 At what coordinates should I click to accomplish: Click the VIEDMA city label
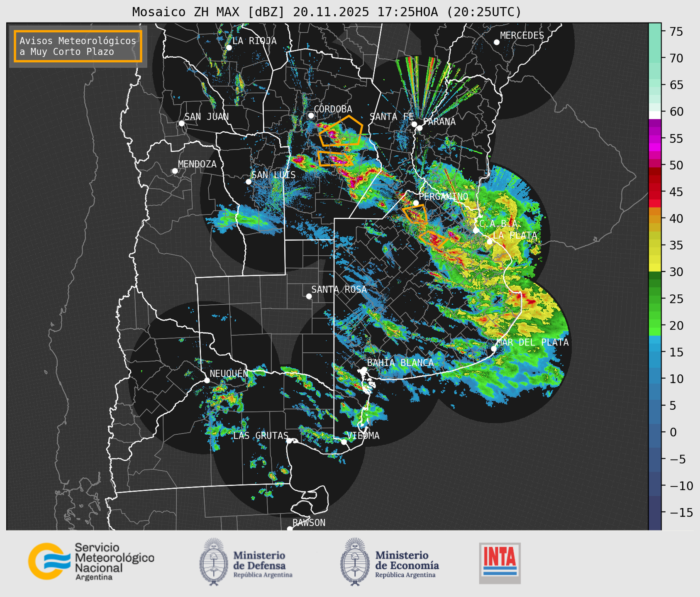click(x=363, y=436)
